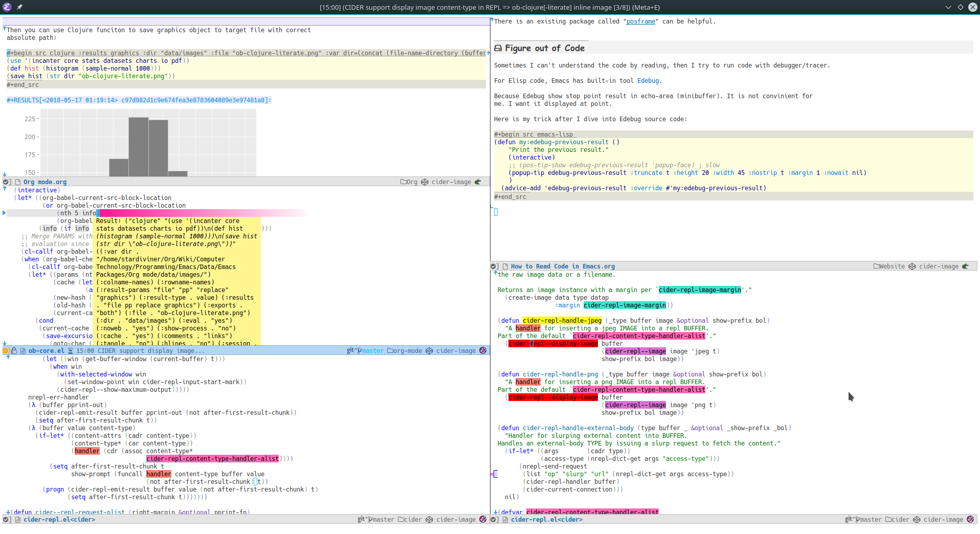Click the yellow popup-tip result tooltip
Screen dimensions: 980x534
pos(177,281)
